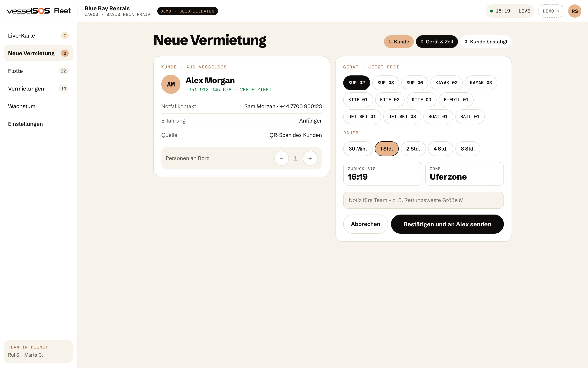Increase persons on board with plus
Image resolution: width=588 pixels, height=368 pixels.
[x=310, y=158]
